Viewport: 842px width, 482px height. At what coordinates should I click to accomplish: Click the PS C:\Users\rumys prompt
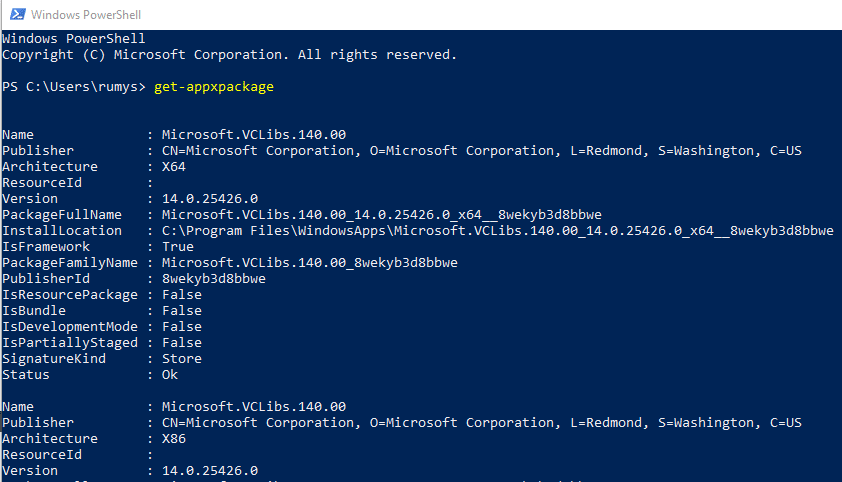[x=74, y=87]
